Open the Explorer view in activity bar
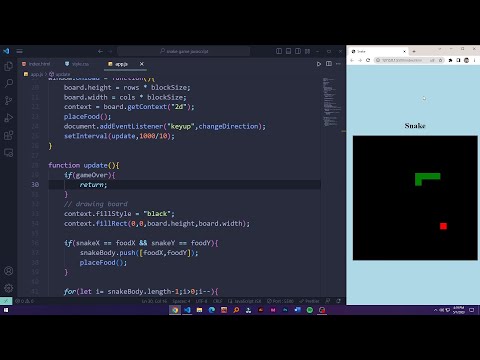This screenshot has width=480, height=360. tap(9, 66)
